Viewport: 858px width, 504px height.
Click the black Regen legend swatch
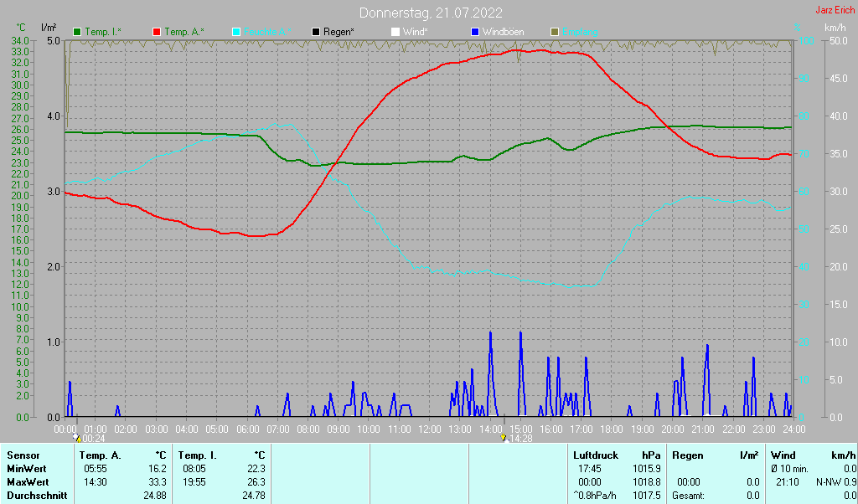pyautogui.click(x=316, y=33)
